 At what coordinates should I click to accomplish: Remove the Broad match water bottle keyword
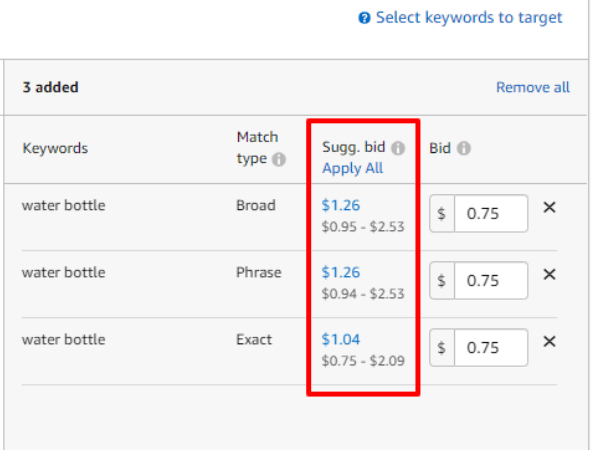pyautogui.click(x=550, y=207)
